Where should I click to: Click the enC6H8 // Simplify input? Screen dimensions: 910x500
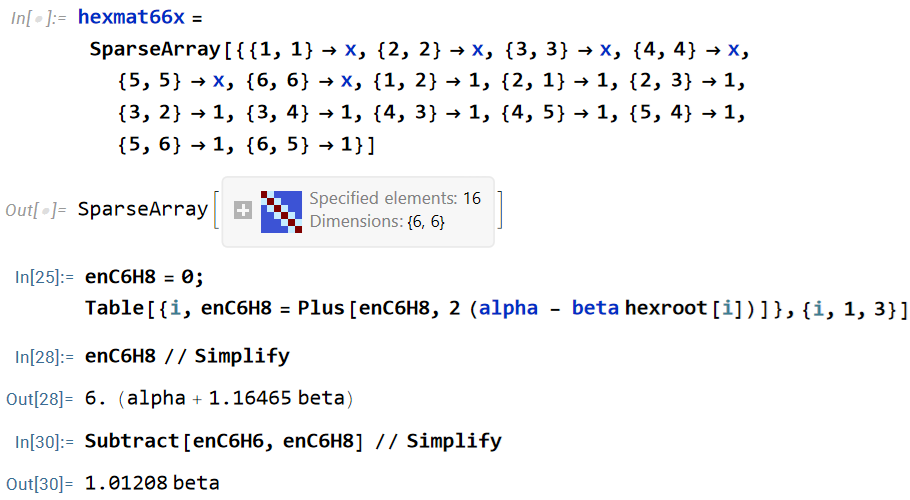click(x=187, y=356)
